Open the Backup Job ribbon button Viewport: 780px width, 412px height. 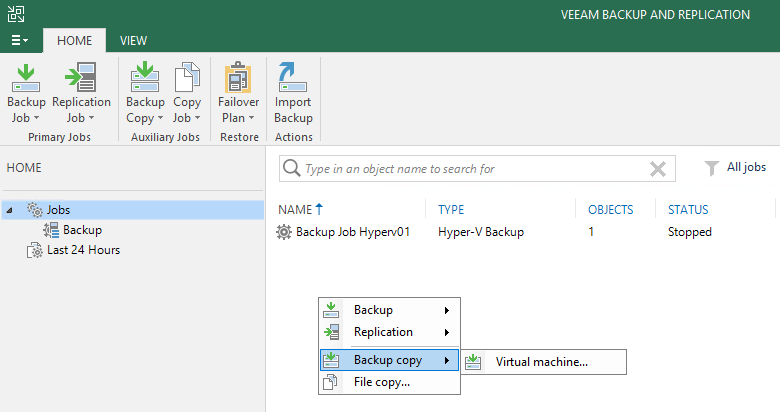26,93
